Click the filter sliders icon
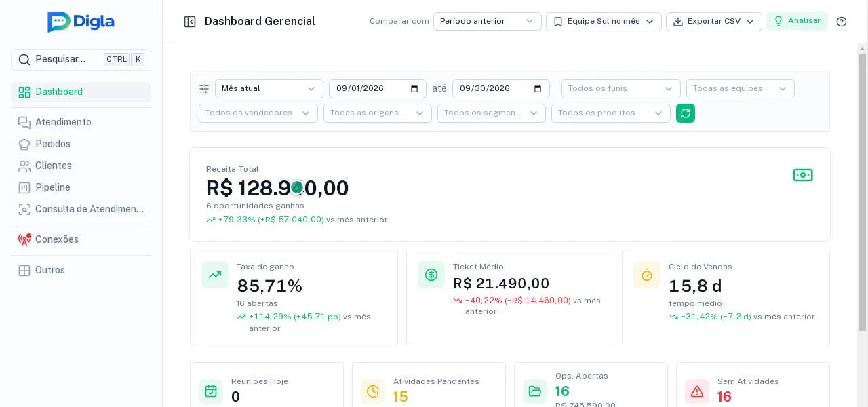The width and height of the screenshot is (868, 407). [204, 89]
